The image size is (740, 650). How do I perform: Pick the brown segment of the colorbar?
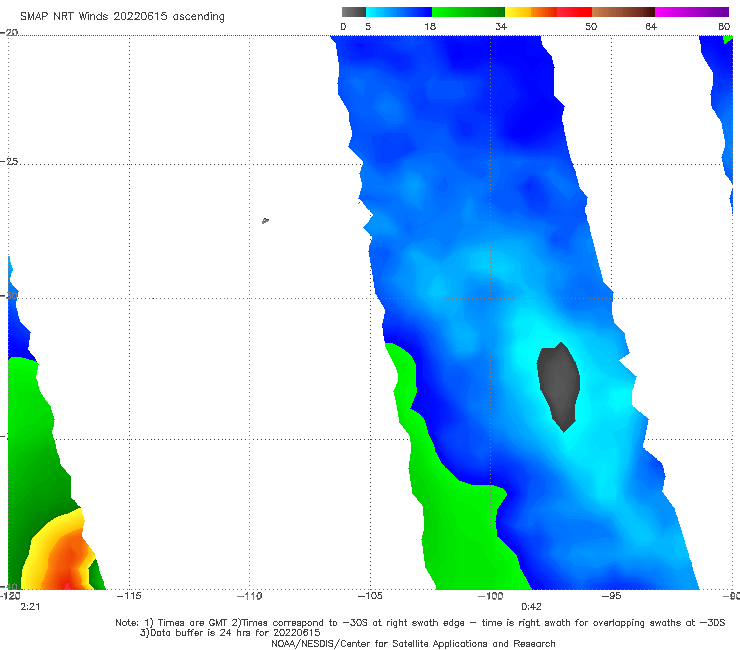[623, 12]
